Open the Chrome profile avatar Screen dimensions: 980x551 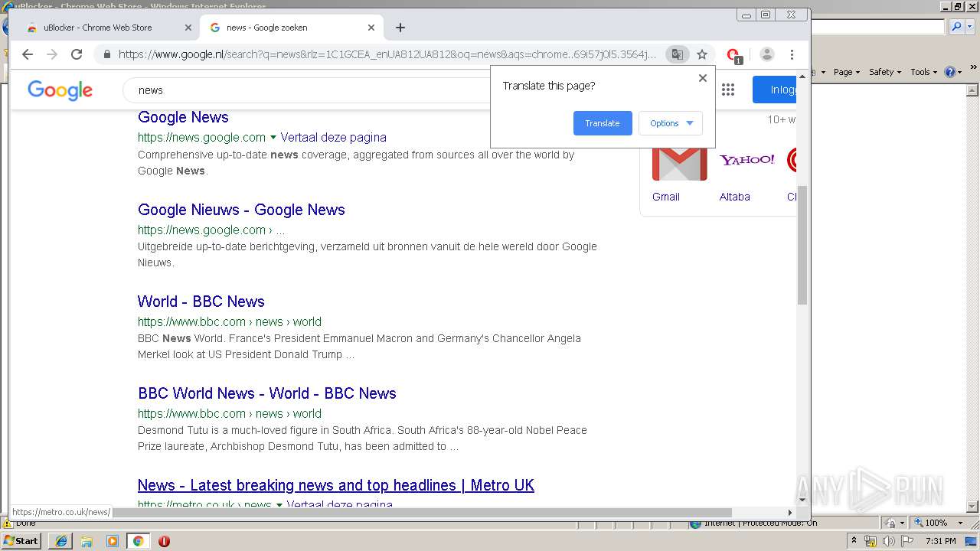[767, 54]
